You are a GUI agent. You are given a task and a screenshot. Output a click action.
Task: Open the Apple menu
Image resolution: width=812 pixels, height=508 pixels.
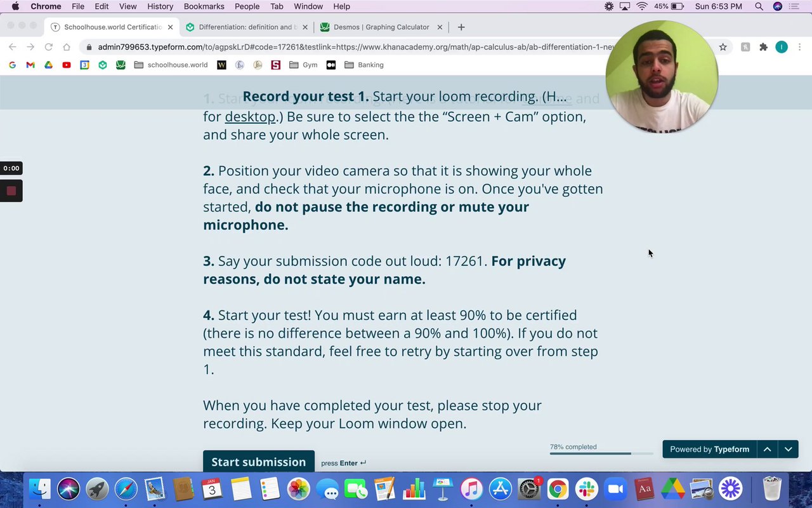(15, 6)
